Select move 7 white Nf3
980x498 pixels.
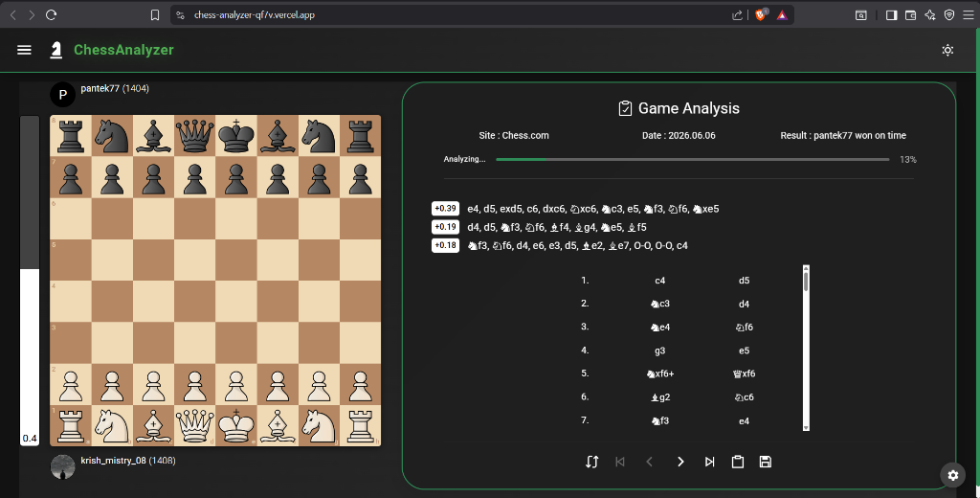[x=660, y=420]
